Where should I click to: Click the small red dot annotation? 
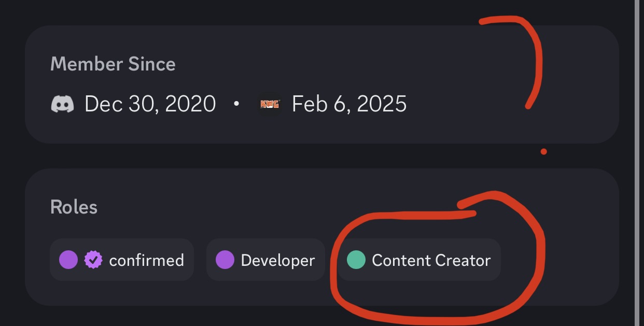543,151
